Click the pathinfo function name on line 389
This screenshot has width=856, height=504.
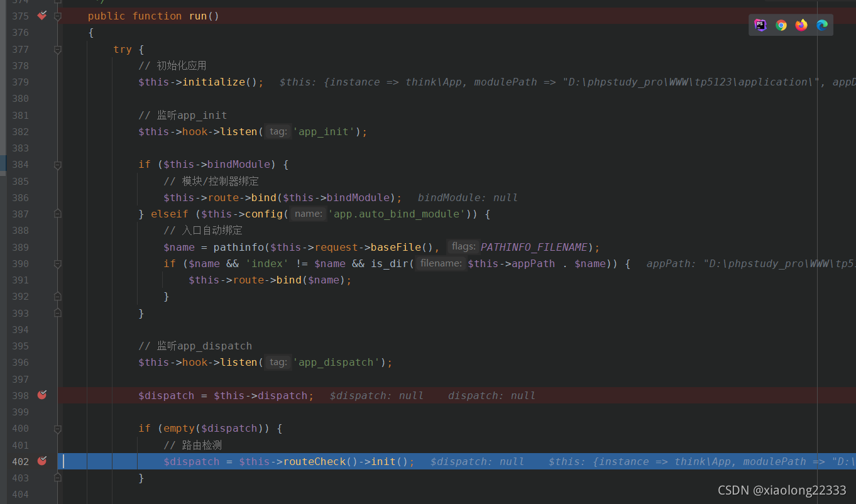239,247
